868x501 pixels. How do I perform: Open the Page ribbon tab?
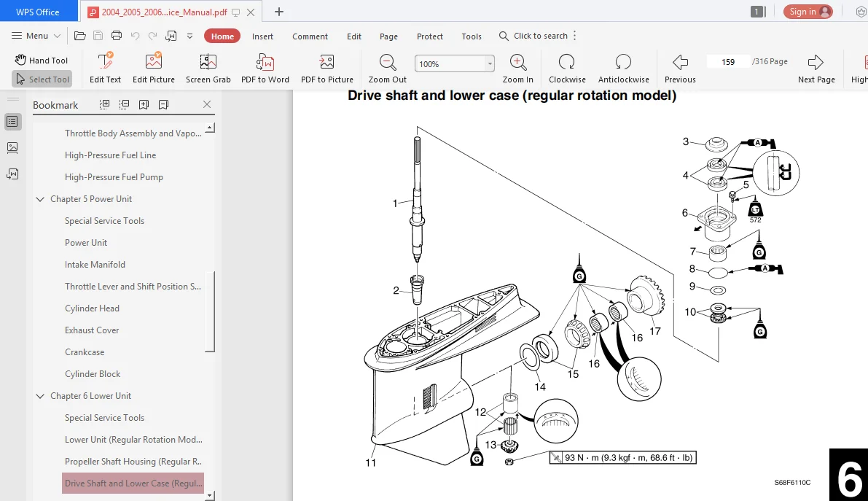point(388,36)
